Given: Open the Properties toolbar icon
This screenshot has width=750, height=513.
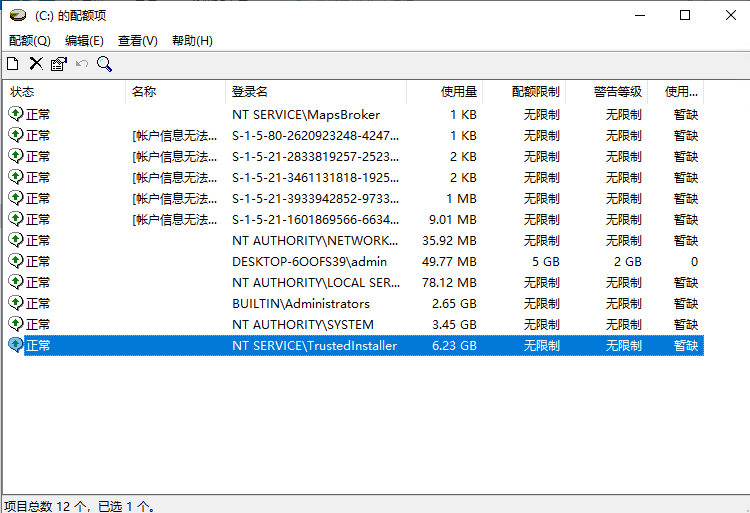Looking at the screenshot, I should [x=59, y=64].
